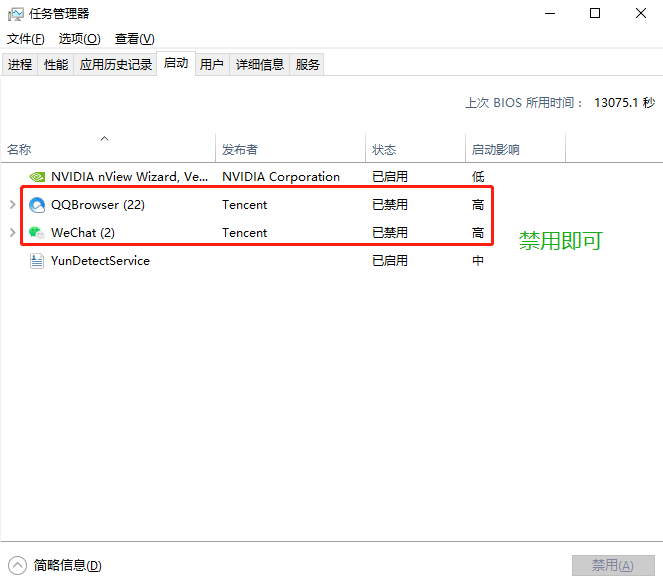Click the 低 startup impact of NVIDIA
This screenshot has height=588, width=663.
(x=478, y=177)
